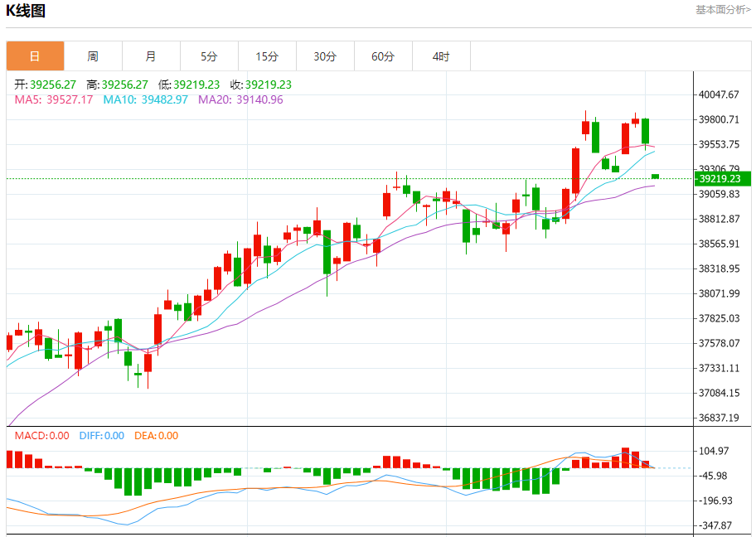
Task: Click the 37578.07 price axis label
Action: [x=719, y=343]
